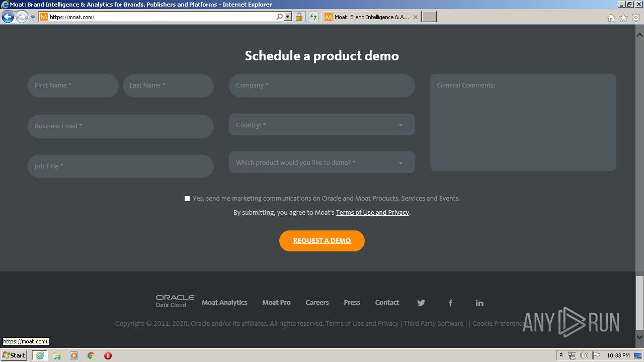Click into the Job Title field
The width and height of the screenshot is (644, 362).
(x=121, y=166)
